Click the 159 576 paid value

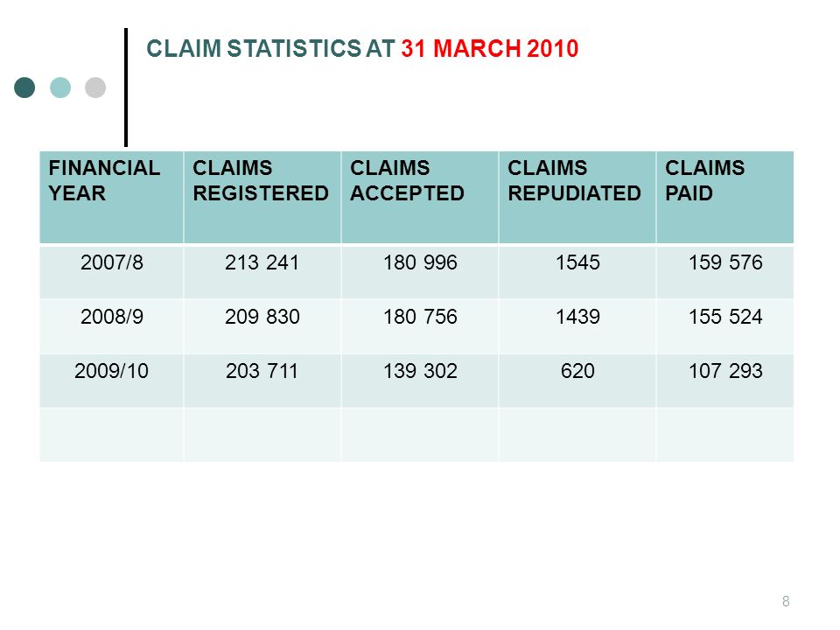725,262
